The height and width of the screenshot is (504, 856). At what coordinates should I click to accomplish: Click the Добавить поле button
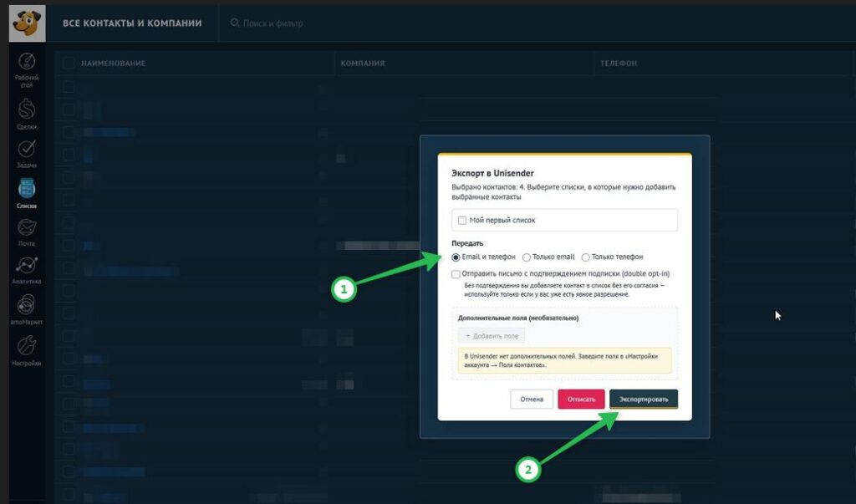click(x=492, y=336)
